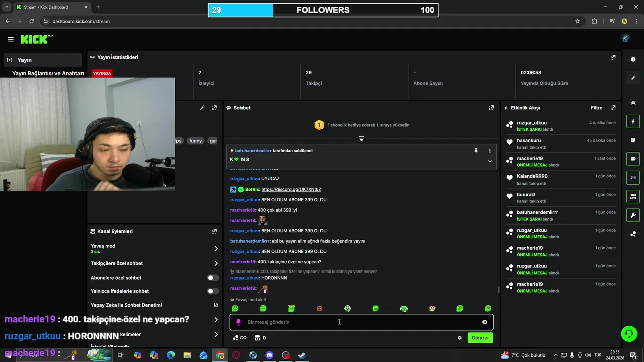Open the BotRix discord.gg link
Image resolution: width=644 pixels, height=362 pixels.
point(291,189)
